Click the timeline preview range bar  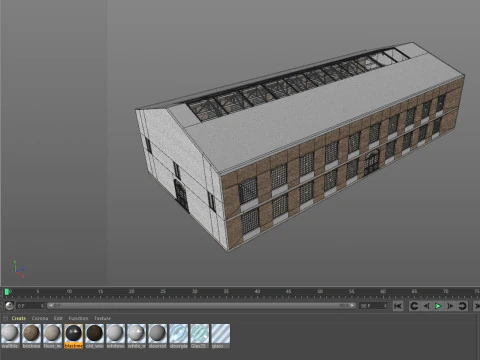point(201,305)
